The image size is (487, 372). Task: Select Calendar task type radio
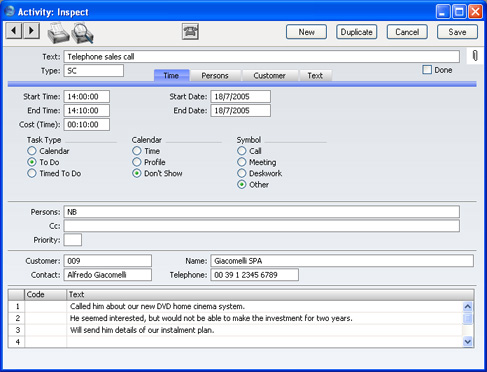click(x=32, y=151)
